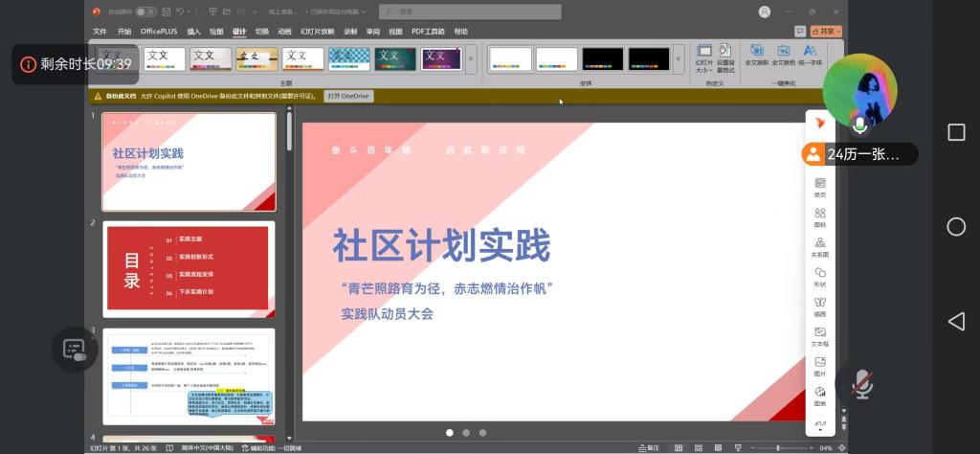This screenshot has width=980, height=454.
Task: Click 设置背景格式 (format background) icon
Action: coord(725,57)
